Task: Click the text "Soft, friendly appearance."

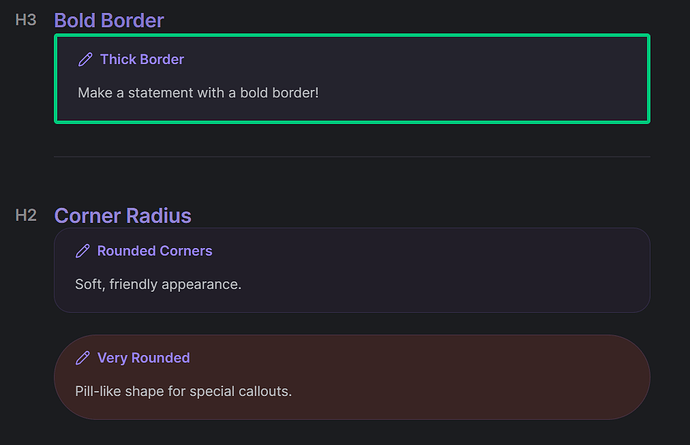Action: click(158, 284)
